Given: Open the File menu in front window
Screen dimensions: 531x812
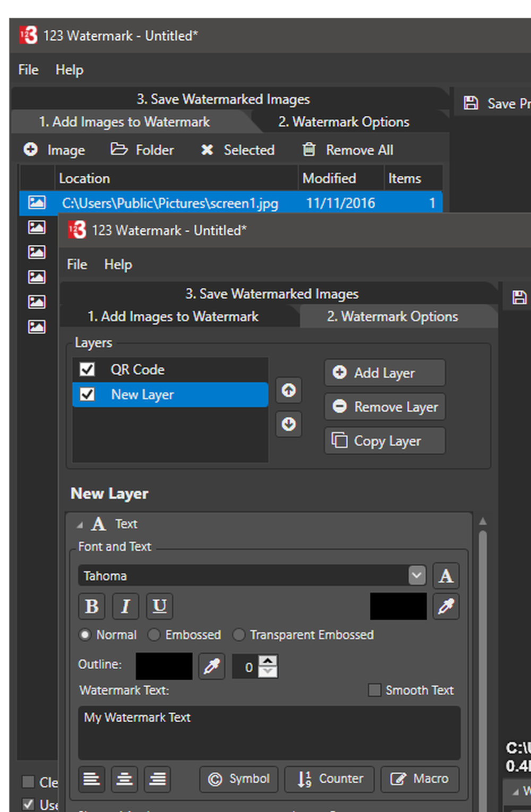Looking at the screenshot, I should pyautogui.click(x=77, y=264).
